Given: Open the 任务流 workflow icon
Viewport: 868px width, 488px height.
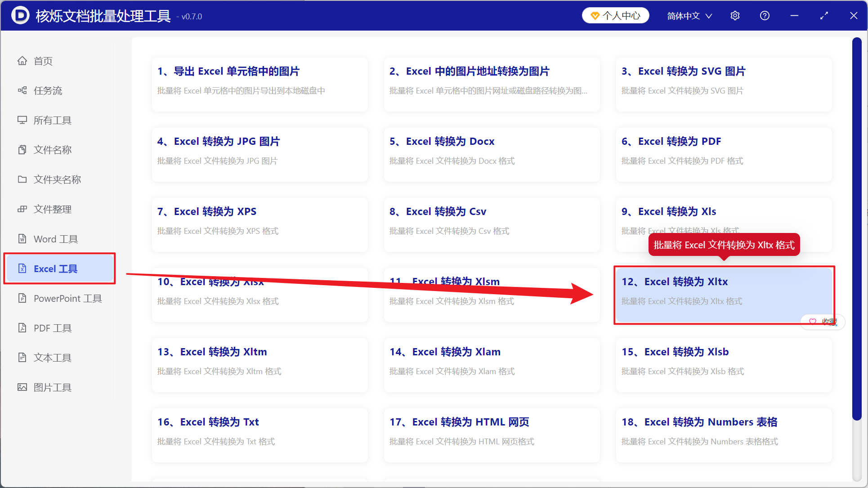Looking at the screenshot, I should click(x=22, y=90).
